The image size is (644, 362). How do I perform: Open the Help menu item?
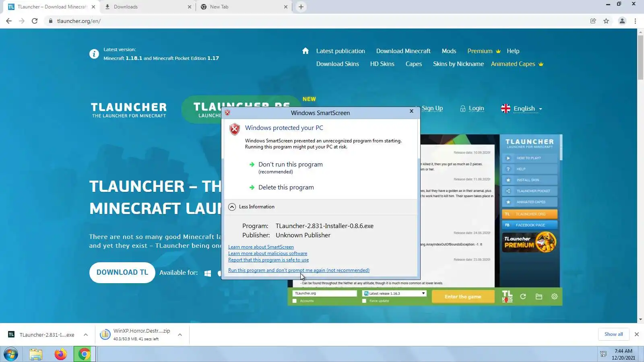[513, 51]
